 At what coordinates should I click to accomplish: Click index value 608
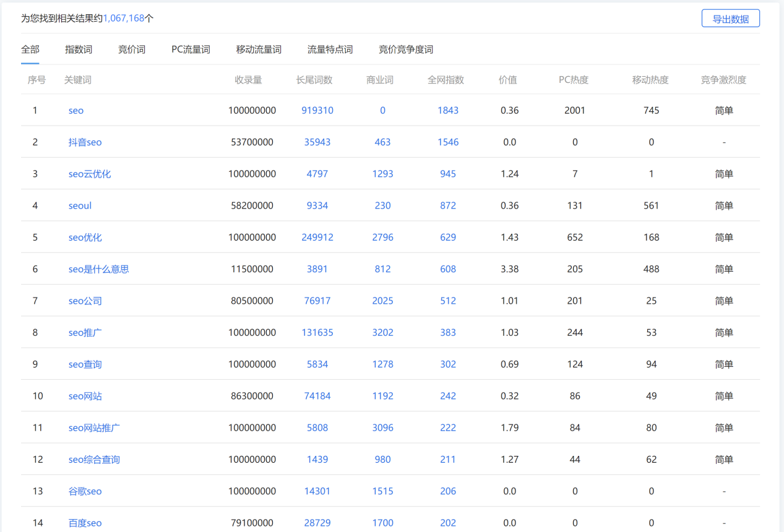click(448, 269)
